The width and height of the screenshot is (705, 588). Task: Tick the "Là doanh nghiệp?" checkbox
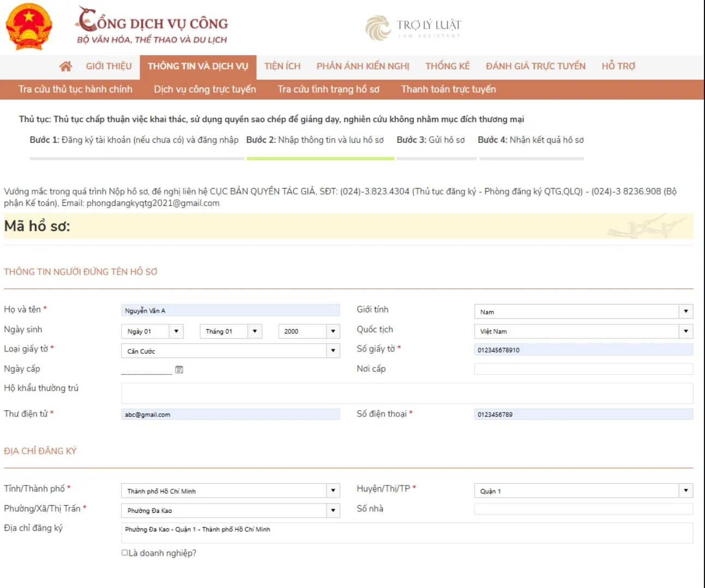tap(125, 553)
